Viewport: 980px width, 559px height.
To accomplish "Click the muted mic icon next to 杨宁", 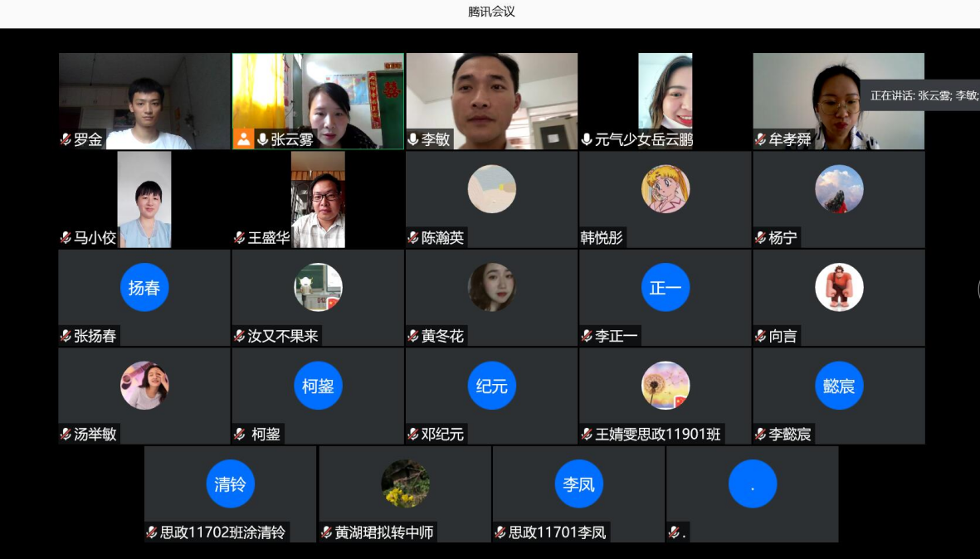I will (761, 237).
